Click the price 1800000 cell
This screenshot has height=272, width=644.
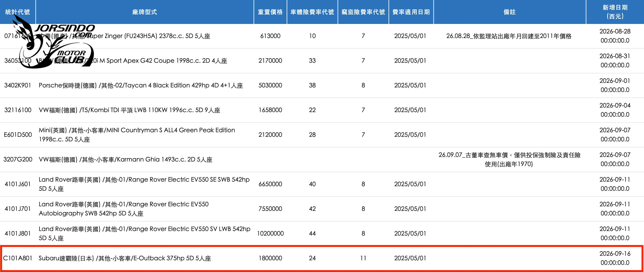pyautogui.click(x=270, y=258)
